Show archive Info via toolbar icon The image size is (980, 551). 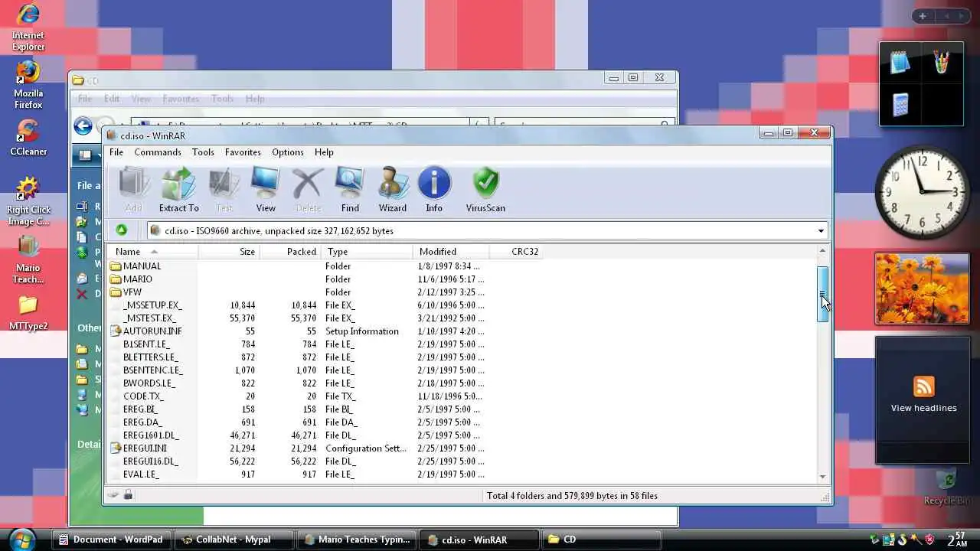tap(434, 190)
